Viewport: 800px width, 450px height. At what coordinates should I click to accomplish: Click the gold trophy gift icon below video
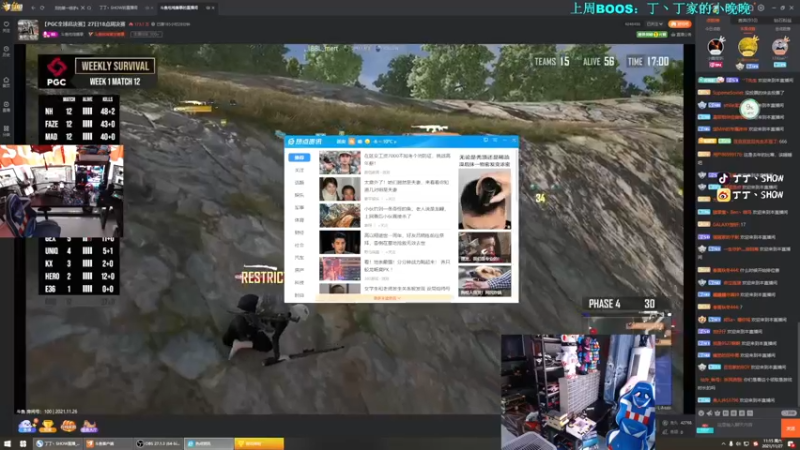point(47,426)
